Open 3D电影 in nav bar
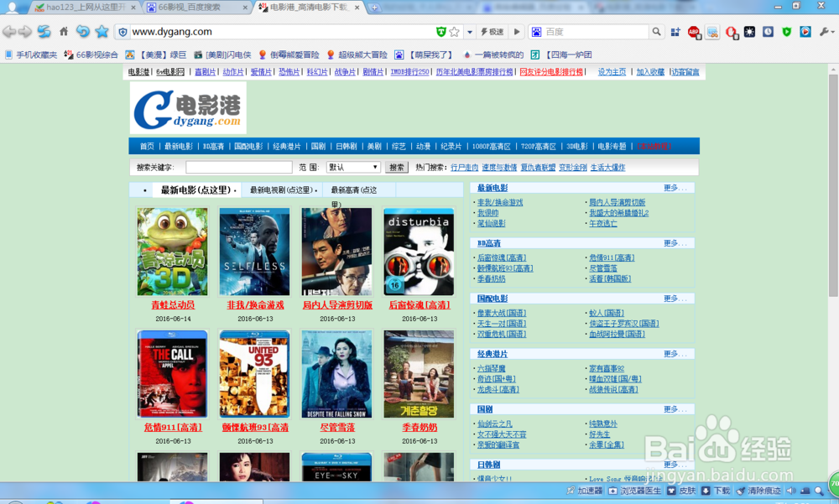 pos(577,146)
